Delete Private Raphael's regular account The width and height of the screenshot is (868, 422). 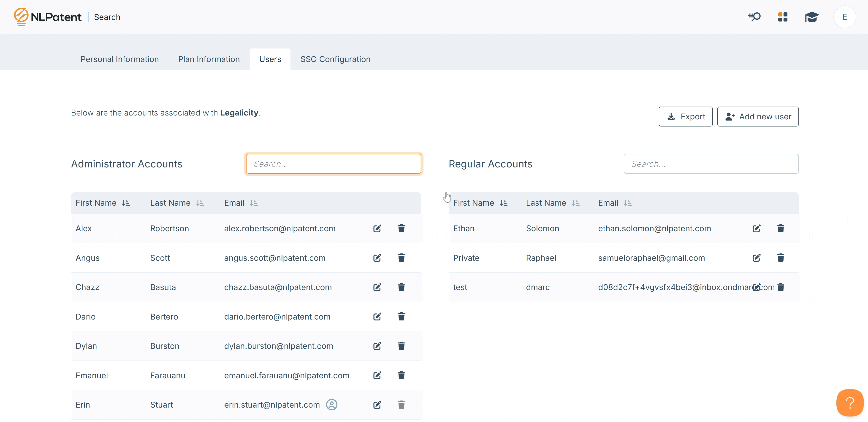point(780,258)
